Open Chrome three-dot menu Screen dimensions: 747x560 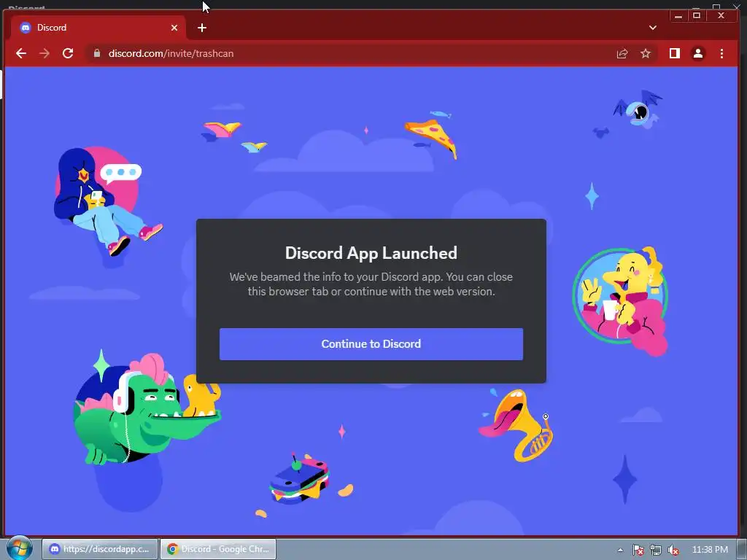pos(721,53)
